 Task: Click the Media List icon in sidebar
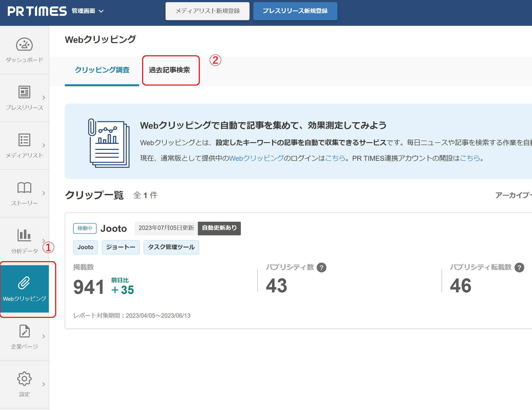pyautogui.click(x=24, y=140)
